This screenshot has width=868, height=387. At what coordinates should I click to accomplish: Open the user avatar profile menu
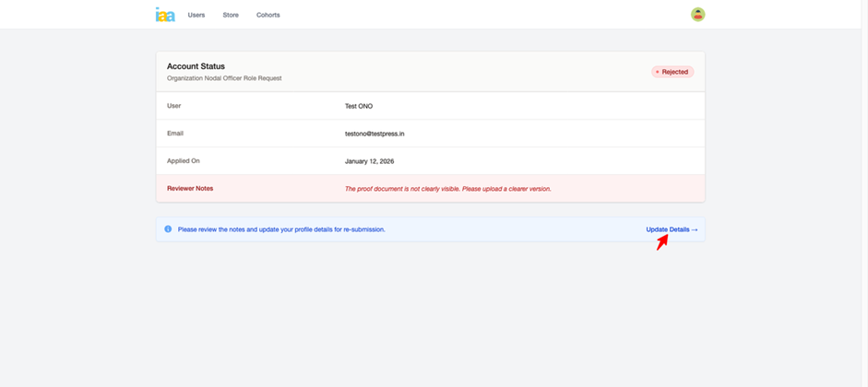(x=698, y=15)
